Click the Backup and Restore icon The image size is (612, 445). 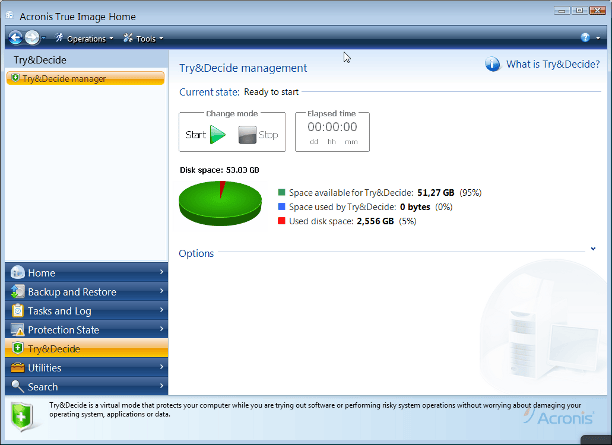click(x=18, y=291)
